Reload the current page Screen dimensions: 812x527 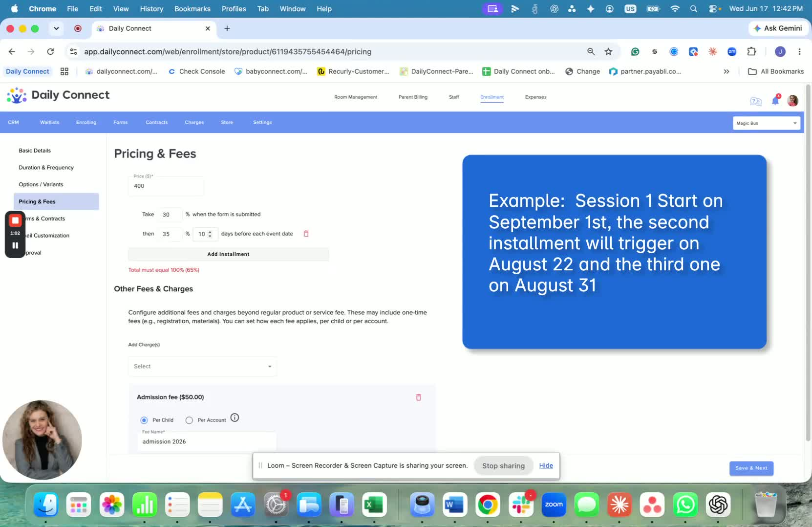click(x=50, y=51)
